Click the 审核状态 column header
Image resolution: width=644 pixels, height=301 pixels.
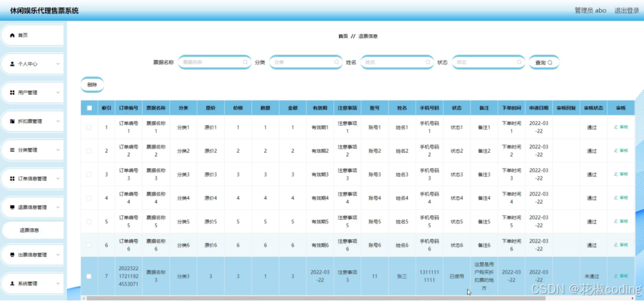593,108
